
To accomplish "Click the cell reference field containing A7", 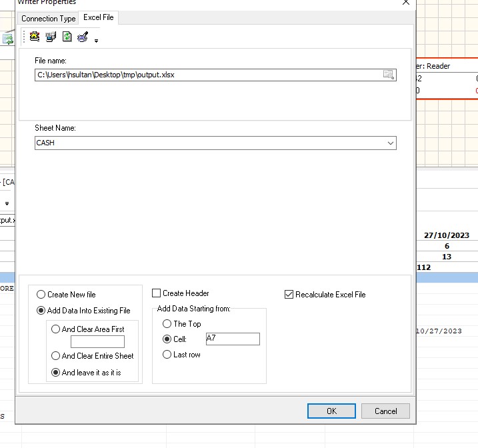I will click(233, 339).
